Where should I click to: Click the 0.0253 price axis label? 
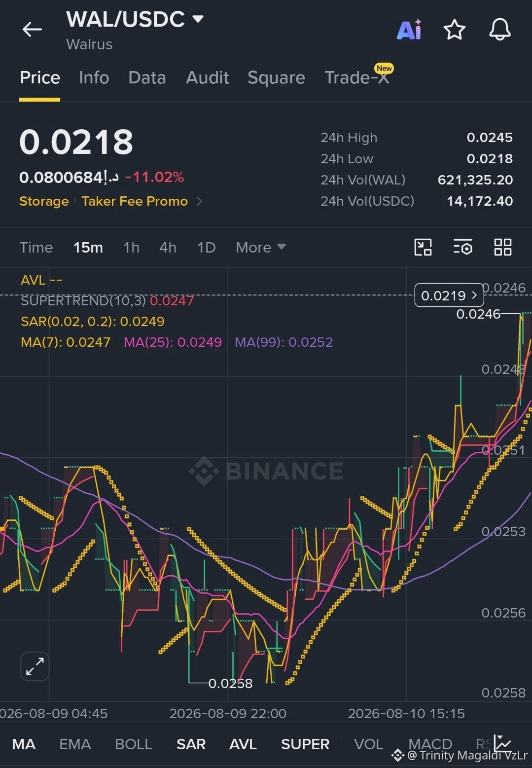(x=503, y=531)
